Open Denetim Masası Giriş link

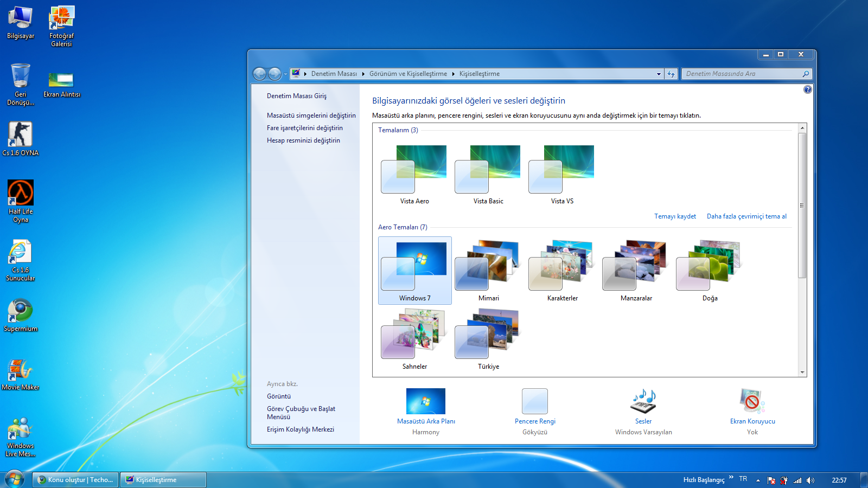297,96
